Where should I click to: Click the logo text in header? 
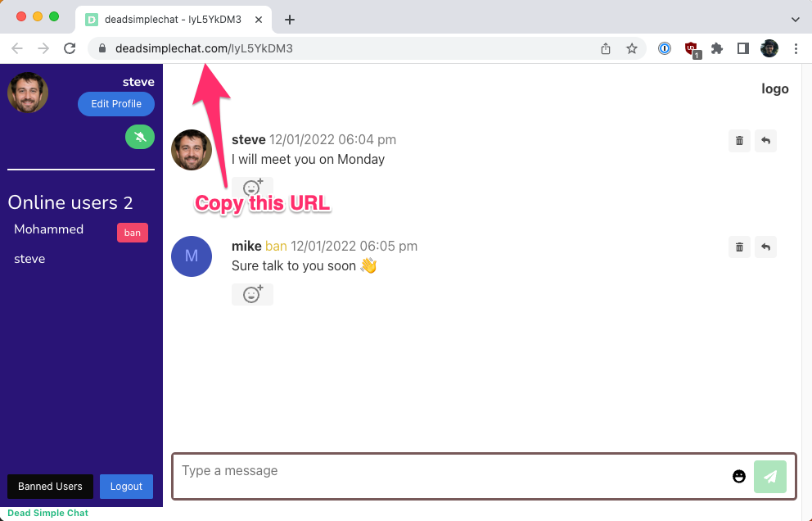coord(774,88)
